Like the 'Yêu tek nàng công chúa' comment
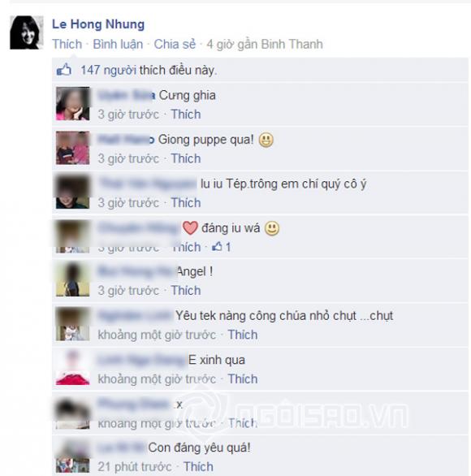 pyautogui.click(x=243, y=335)
